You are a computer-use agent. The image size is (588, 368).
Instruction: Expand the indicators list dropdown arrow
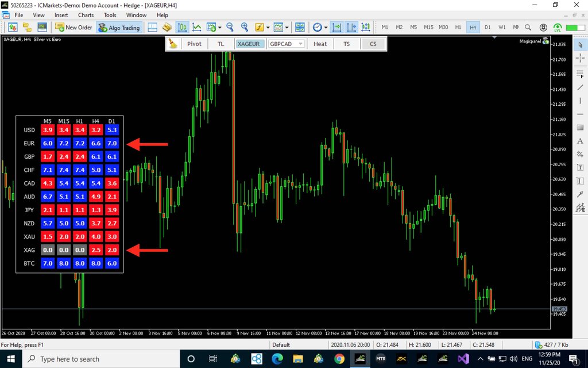pyautogui.click(x=268, y=28)
